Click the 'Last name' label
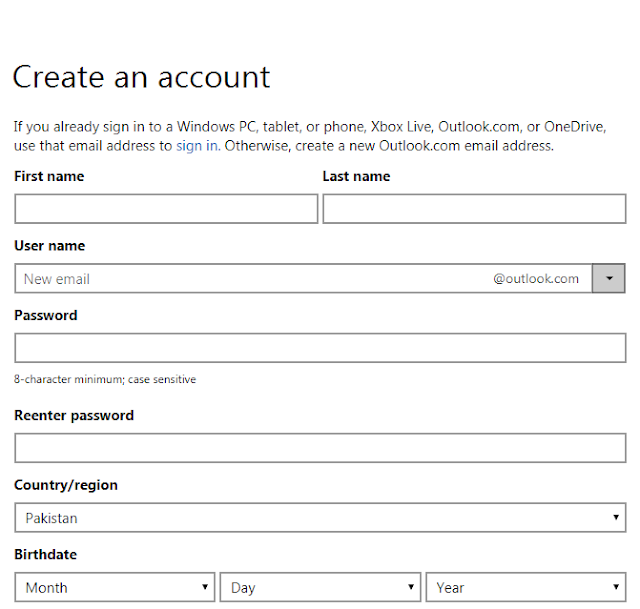Screen dimensions: 640x609 pyautogui.click(x=356, y=176)
